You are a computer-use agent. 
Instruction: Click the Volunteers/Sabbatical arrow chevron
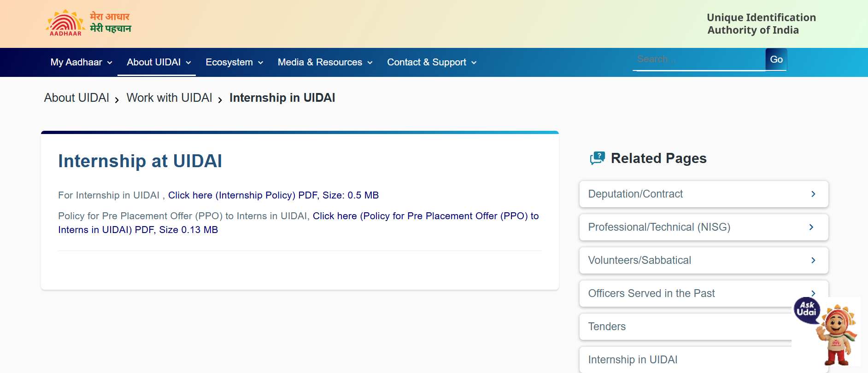click(x=813, y=260)
